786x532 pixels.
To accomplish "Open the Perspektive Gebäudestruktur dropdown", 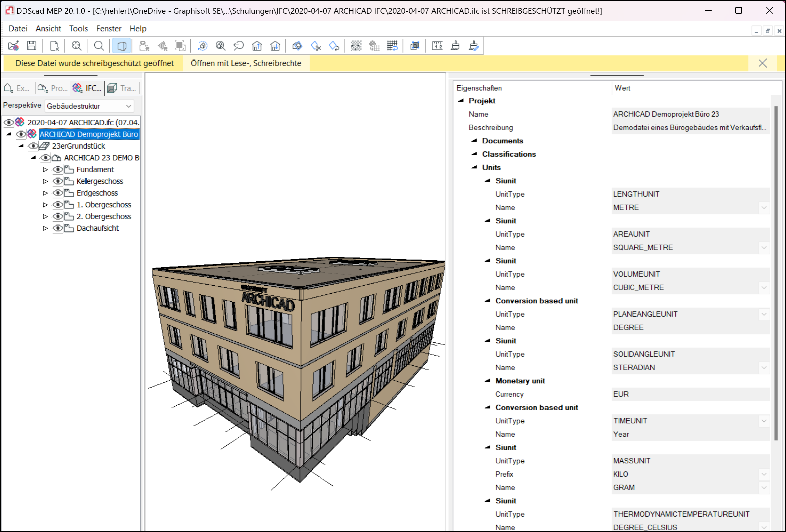I will (x=89, y=106).
